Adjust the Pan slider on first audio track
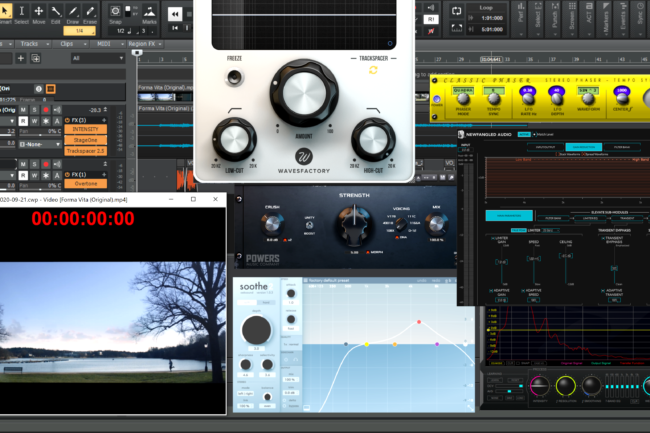 click(x=40, y=133)
